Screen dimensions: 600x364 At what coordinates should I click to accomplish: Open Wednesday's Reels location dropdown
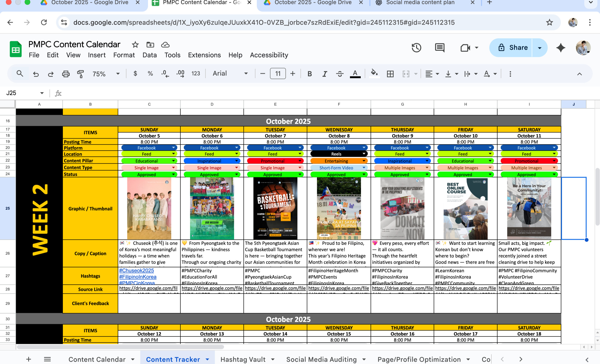pyautogui.click(x=364, y=154)
